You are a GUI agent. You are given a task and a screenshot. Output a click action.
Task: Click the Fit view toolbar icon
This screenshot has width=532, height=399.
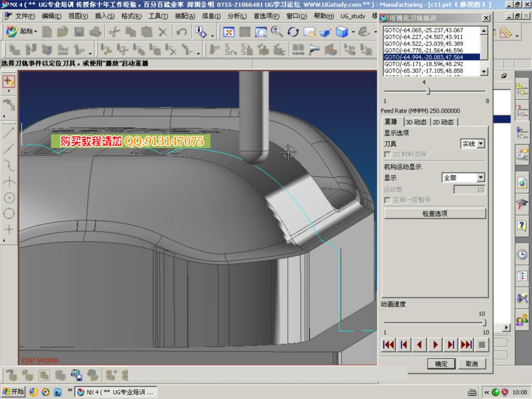(x=229, y=32)
